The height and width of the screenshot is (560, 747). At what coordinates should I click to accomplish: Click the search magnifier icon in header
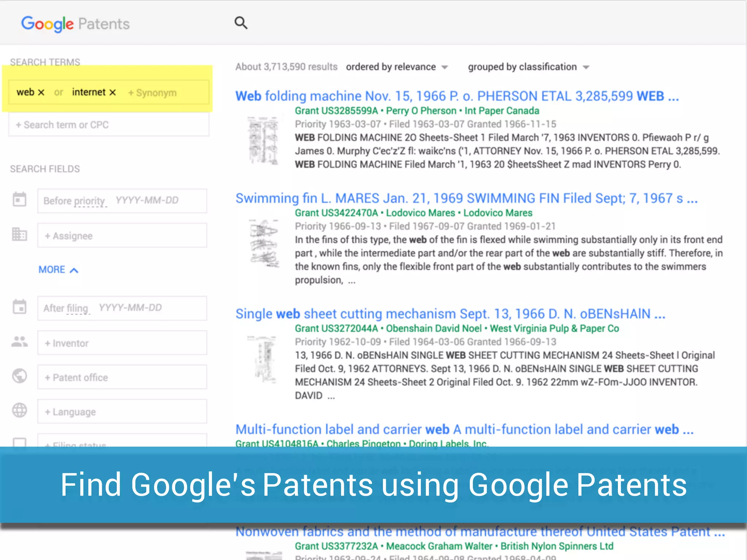click(x=241, y=23)
